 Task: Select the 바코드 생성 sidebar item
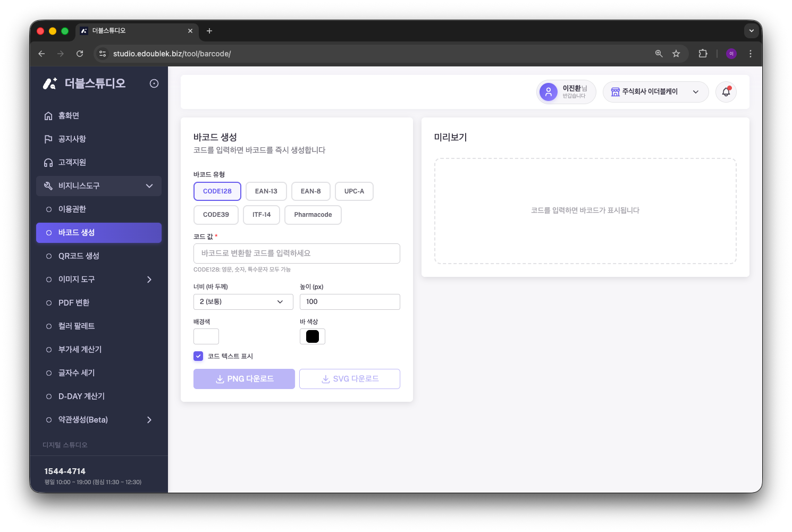pyautogui.click(x=99, y=233)
